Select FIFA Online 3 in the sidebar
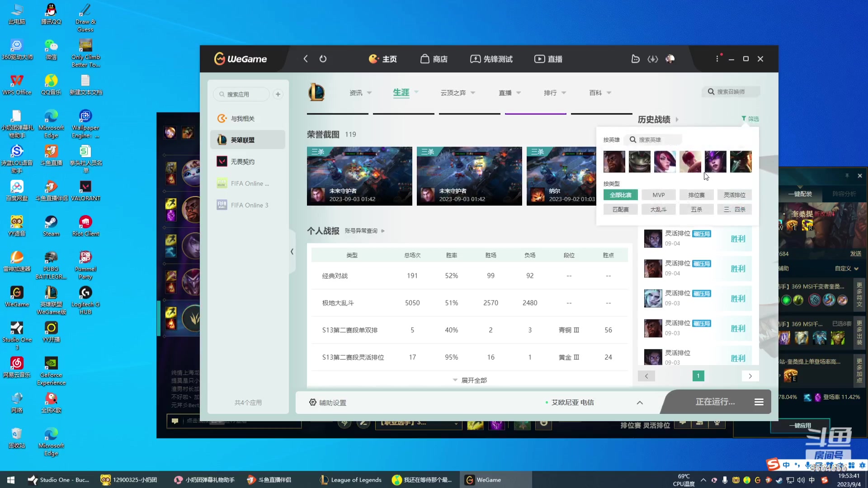The height and width of the screenshot is (488, 868). coord(248,205)
